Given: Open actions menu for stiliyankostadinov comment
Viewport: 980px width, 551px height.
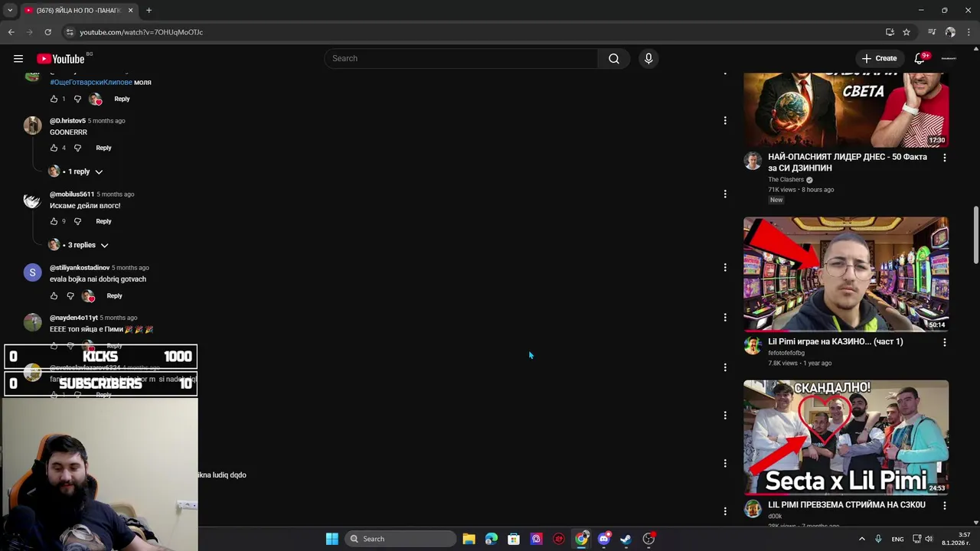Looking at the screenshot, I should pyautogui.click(x=725, y=267).
